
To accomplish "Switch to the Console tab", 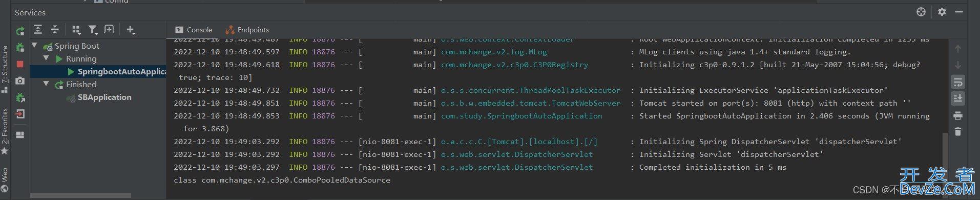I will (x=194, y=30).
